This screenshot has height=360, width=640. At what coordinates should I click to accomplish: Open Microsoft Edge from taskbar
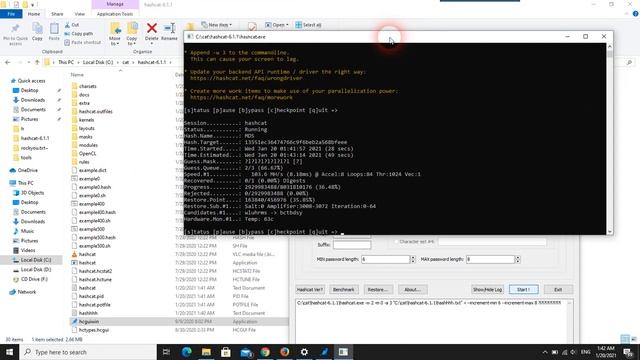(187, 352)
